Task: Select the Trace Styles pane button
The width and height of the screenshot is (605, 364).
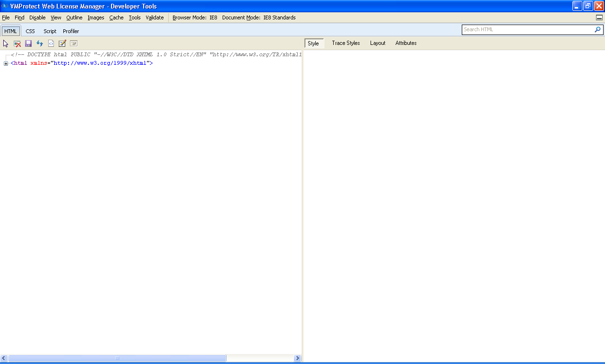Action: click(x=346, y=43)
